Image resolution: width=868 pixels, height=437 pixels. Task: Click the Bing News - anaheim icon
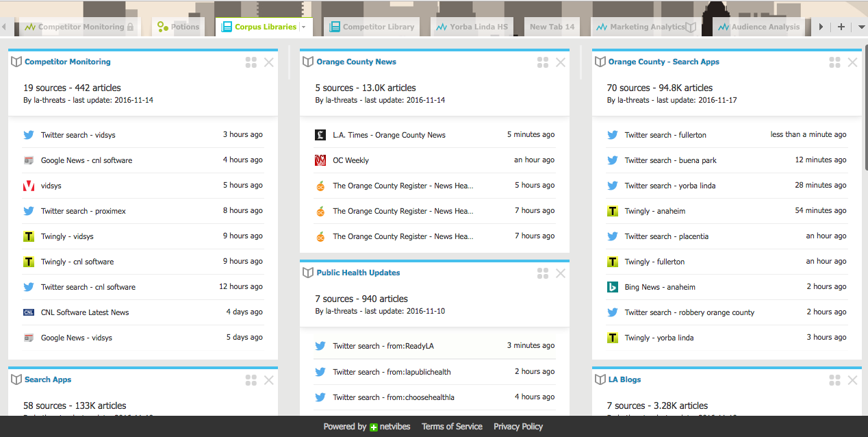[613, 287]
